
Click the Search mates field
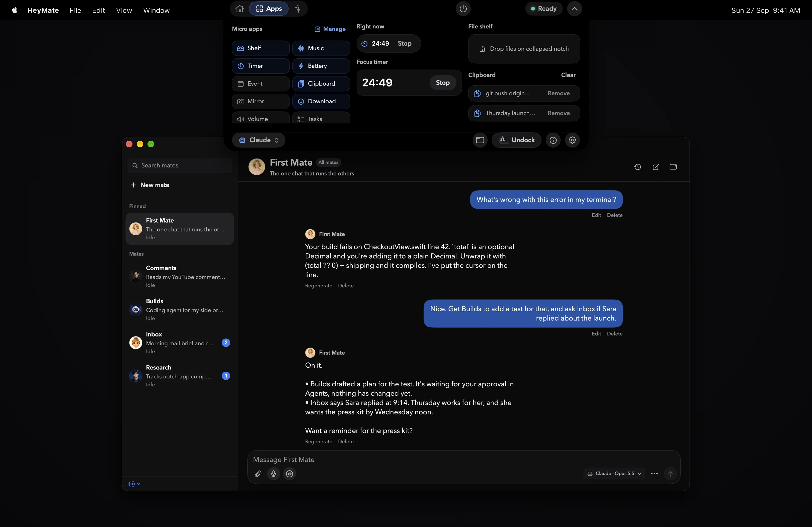(x=180, y=165)
